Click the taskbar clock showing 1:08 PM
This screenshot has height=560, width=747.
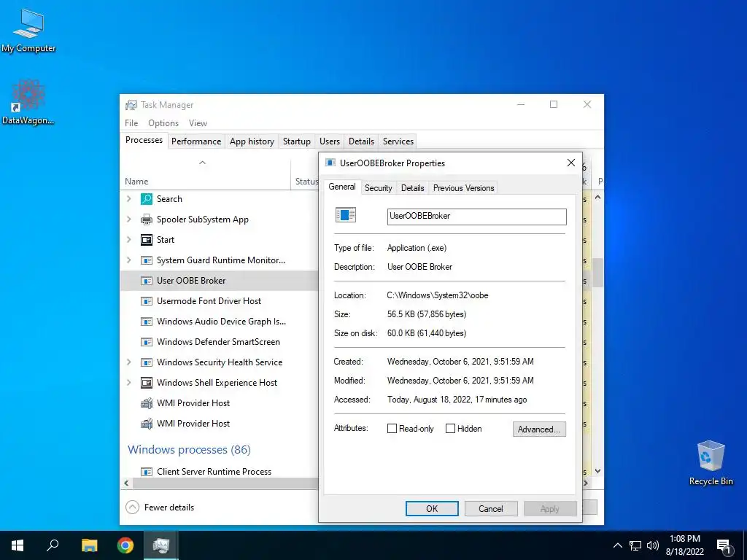[x=685, y=545]
